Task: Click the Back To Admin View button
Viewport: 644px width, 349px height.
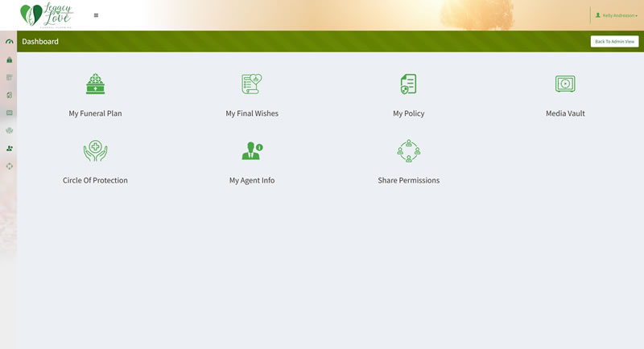Action: (614, 42)
